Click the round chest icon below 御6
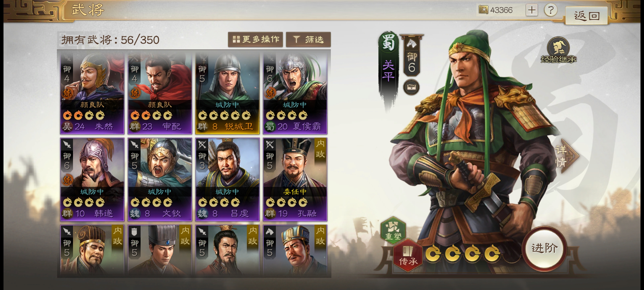Screen dimensions: 644x290 coord(411,87)
